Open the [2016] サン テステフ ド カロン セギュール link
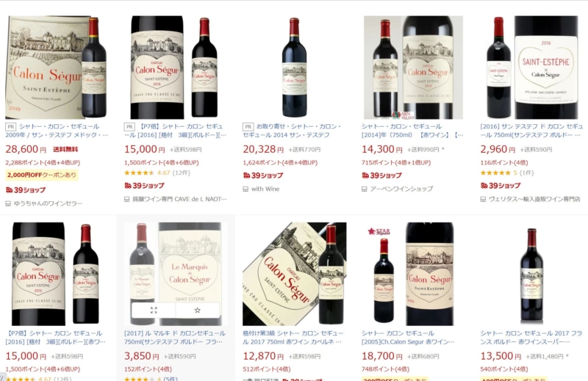The height and width of the screenshot is (381, 588). (531, 131)
